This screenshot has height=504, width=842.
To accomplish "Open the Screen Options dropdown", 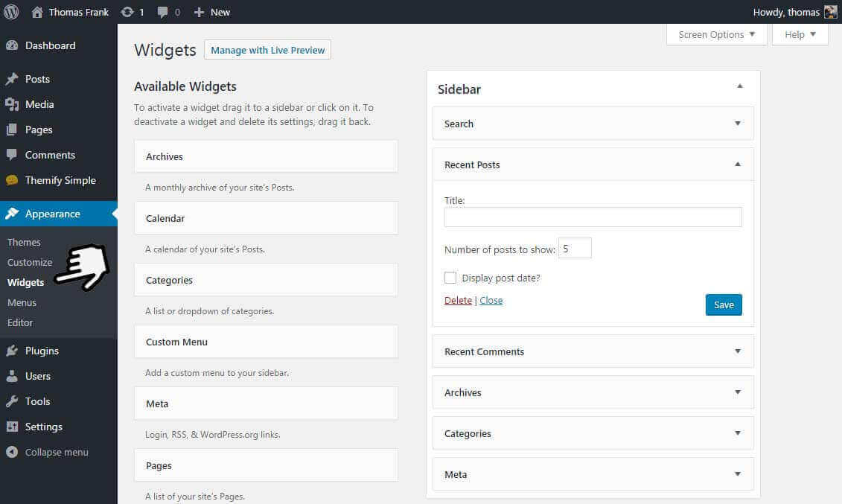I will [716, 34].
